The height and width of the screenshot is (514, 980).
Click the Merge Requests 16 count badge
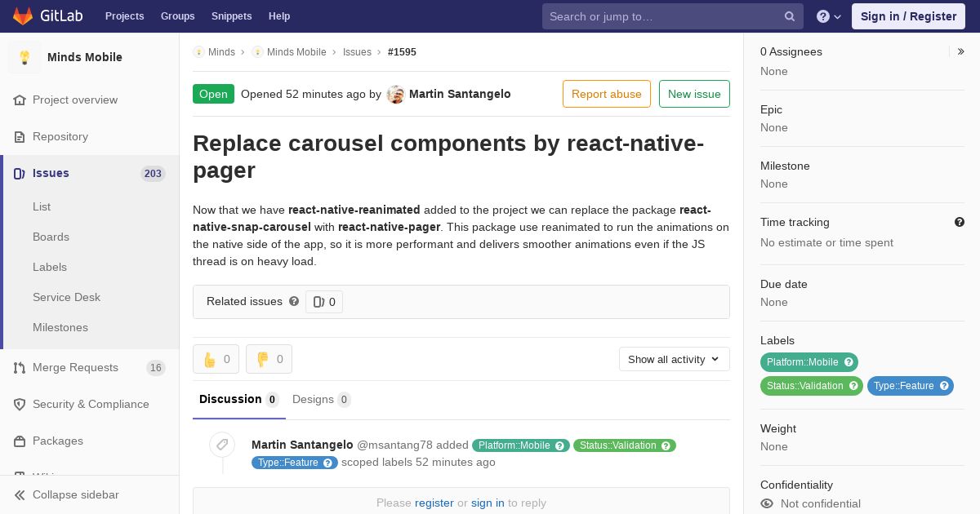click(x=156, y=367)
